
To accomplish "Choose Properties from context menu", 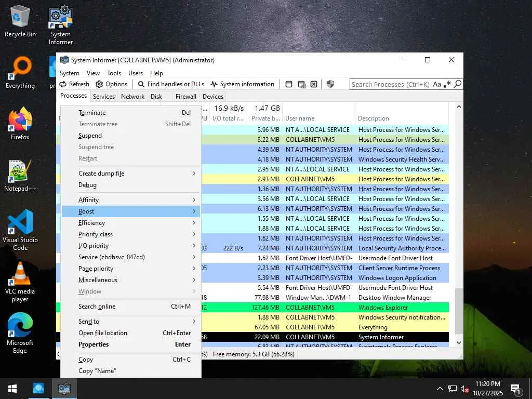I will click(131, 344).
